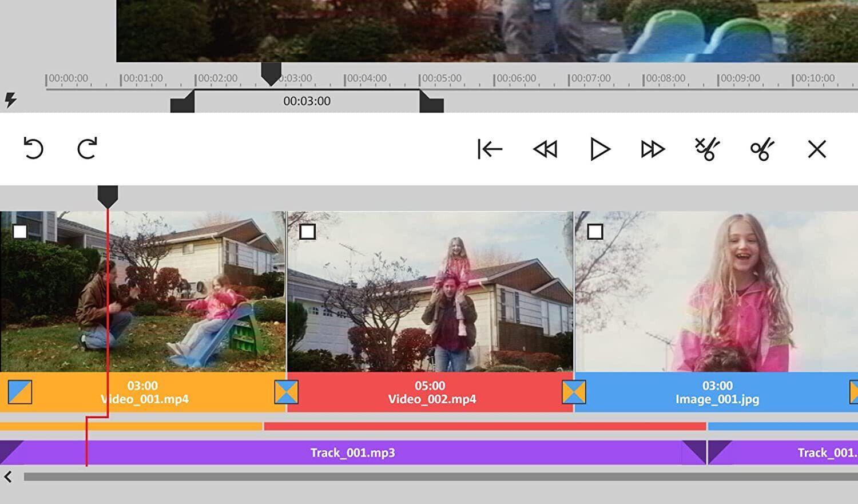Viewport: 858px width, 504px height.
Task: Tick the checkbox on Image_001.jpg clip
Action: 595,232
